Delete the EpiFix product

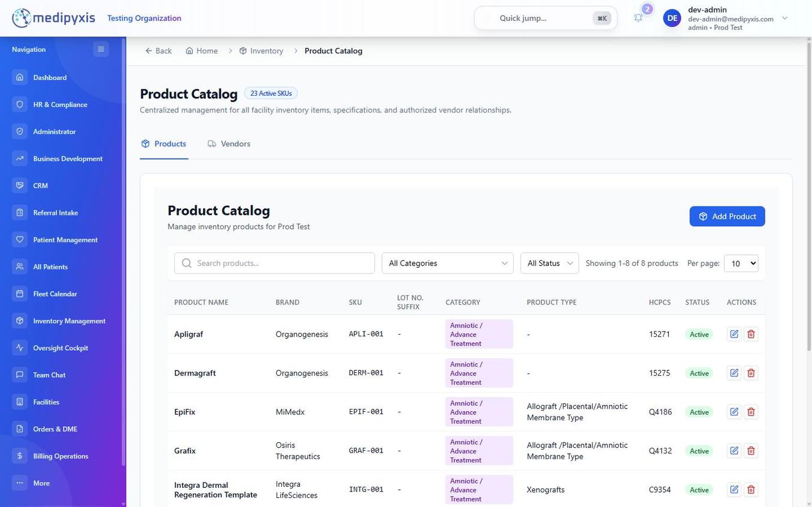[751, 412]
